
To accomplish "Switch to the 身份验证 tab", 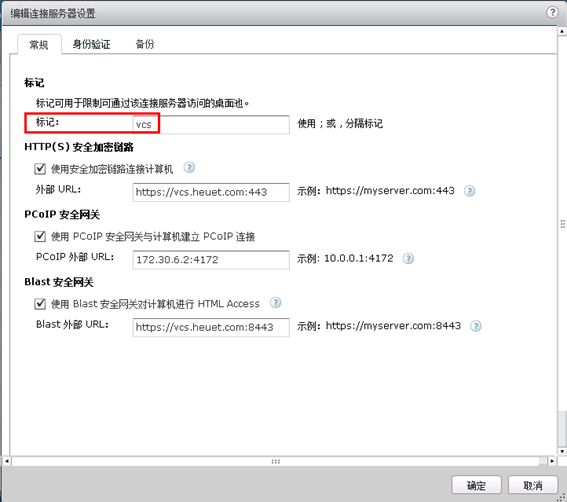I will tap(91, 44).
